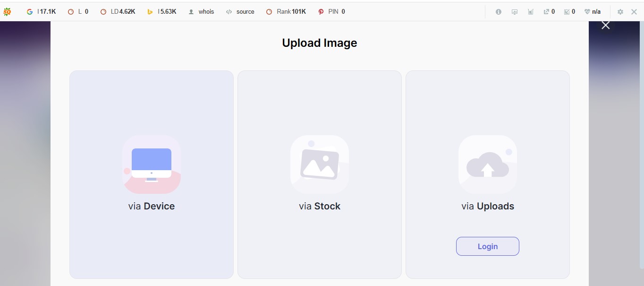Run the SEO health diagnosis icon
The image size is (644, 286).
point(587,11)
